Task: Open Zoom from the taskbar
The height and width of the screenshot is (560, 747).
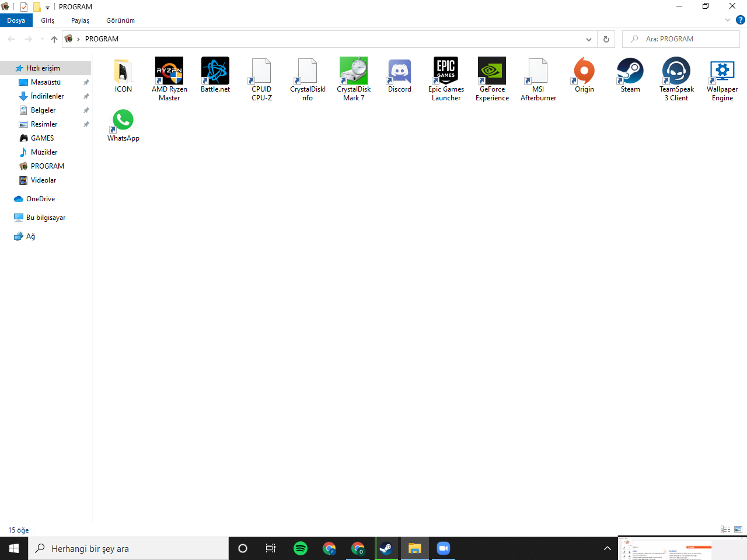Action: pyautogui.click(x=444, y=548)
